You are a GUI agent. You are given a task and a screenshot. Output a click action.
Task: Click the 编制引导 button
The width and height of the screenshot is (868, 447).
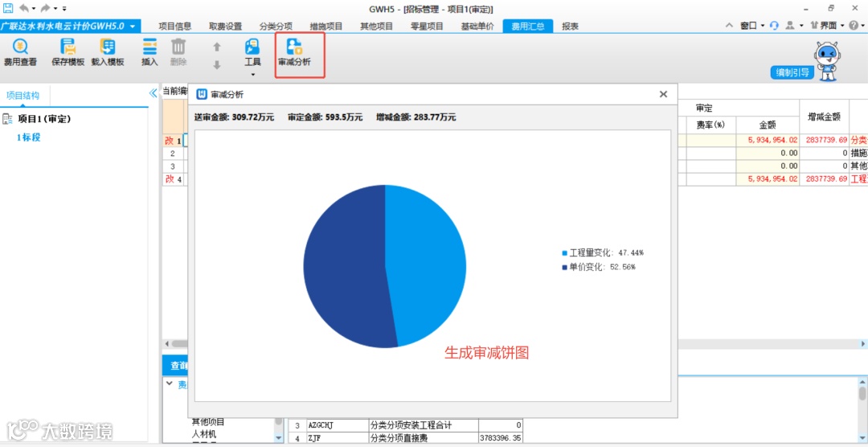[792, 72]
